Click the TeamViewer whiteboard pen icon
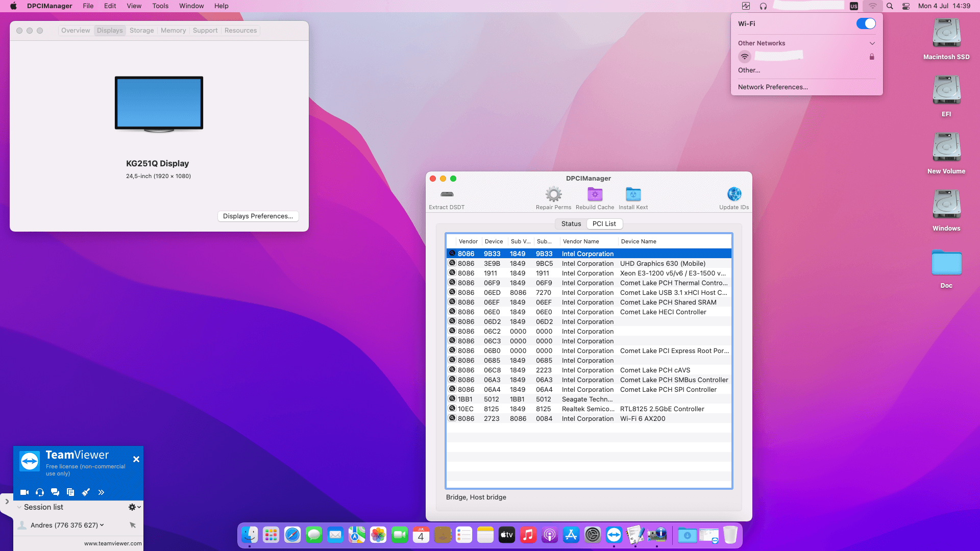The image size is (980, 551). coord(86,492)
